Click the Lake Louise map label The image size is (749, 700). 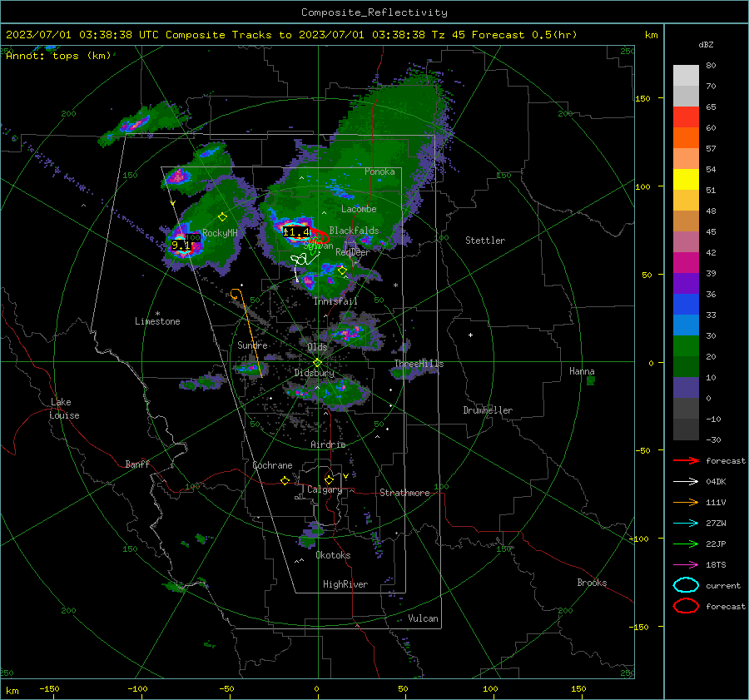(65, 409)
